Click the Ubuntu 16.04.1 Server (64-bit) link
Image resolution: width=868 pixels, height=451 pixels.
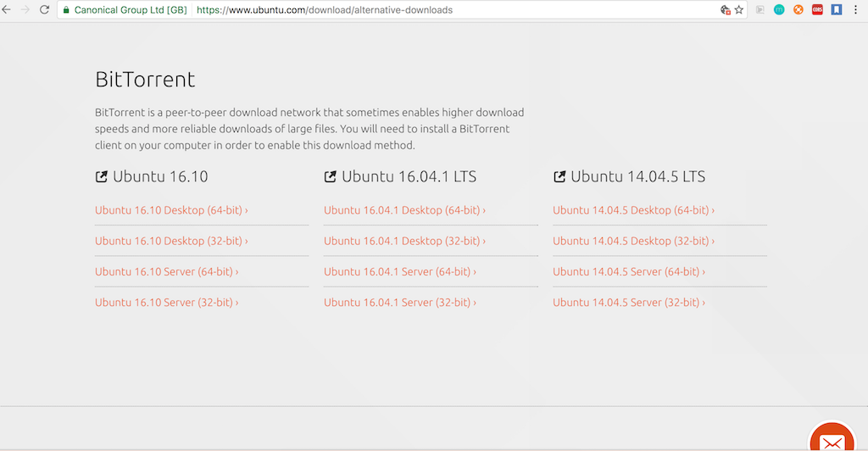tap(399, 271)
